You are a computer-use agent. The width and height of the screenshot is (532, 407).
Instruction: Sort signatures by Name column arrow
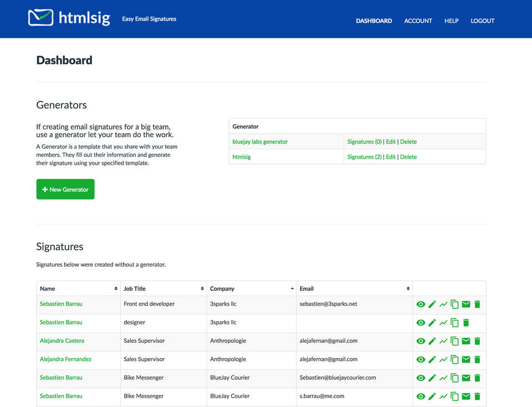116,288
